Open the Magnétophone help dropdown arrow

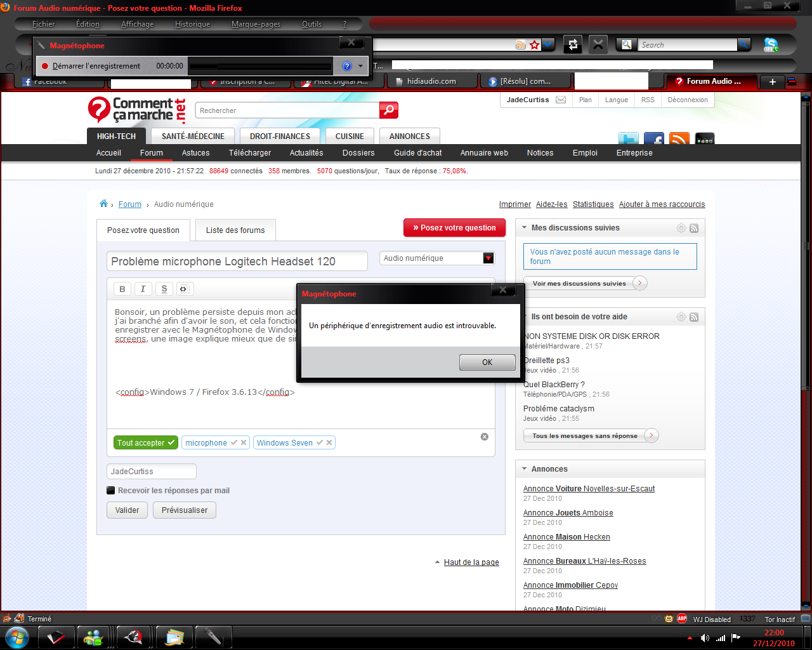pyautogui.click(x=360, y=66)
